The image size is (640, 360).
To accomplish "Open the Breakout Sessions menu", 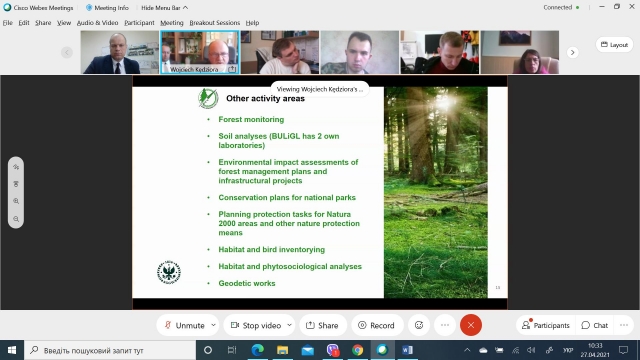I will point(215,23).
